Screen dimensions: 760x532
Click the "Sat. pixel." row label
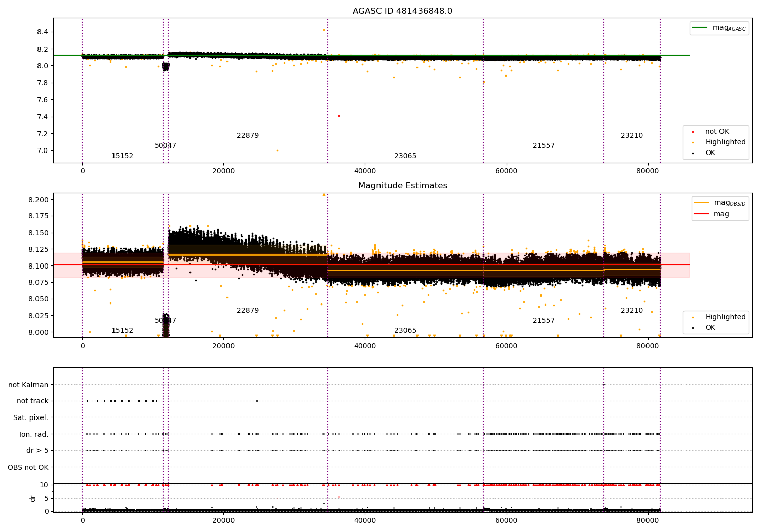[30, 418]
